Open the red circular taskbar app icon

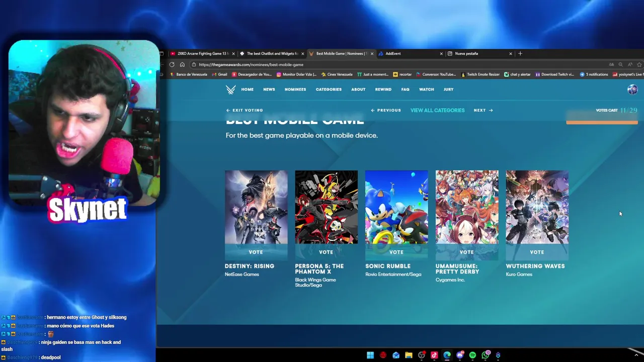(x=383, y=355)
